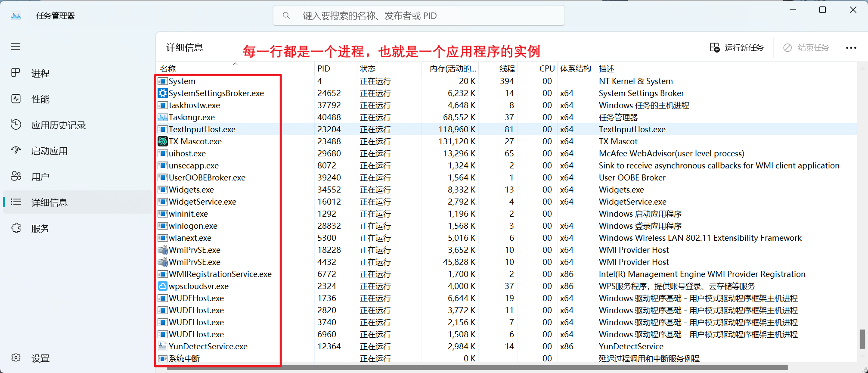
Task: Switch to the 性能 page
Action: (40, 99)
